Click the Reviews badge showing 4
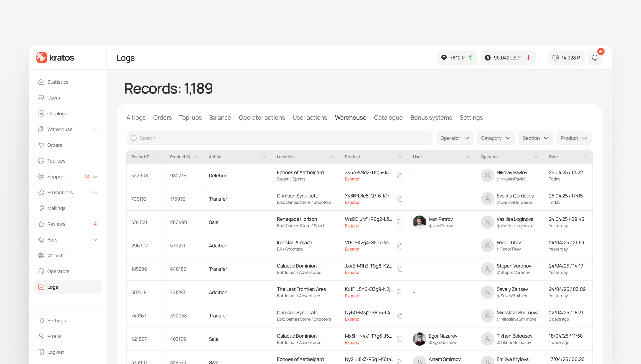 [95, 224]
